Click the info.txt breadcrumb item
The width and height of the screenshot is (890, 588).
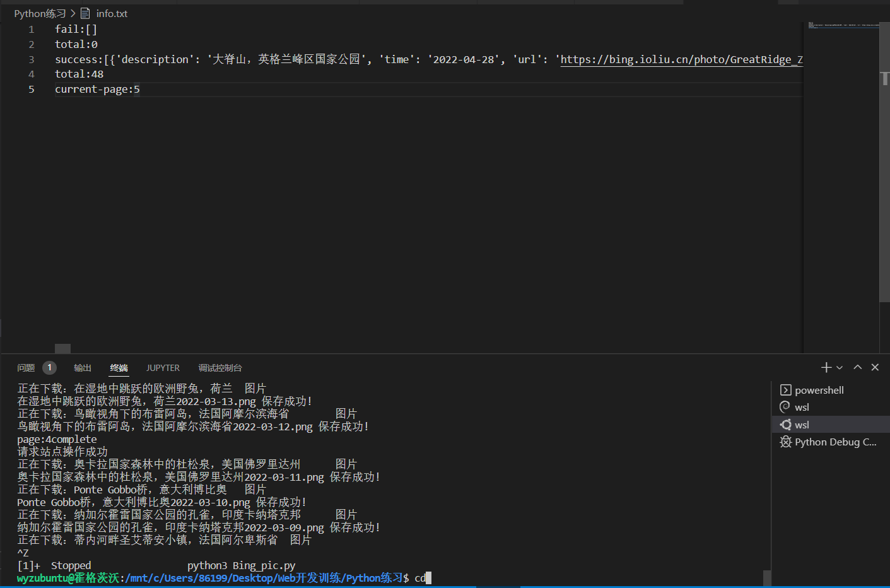[112, 13]
